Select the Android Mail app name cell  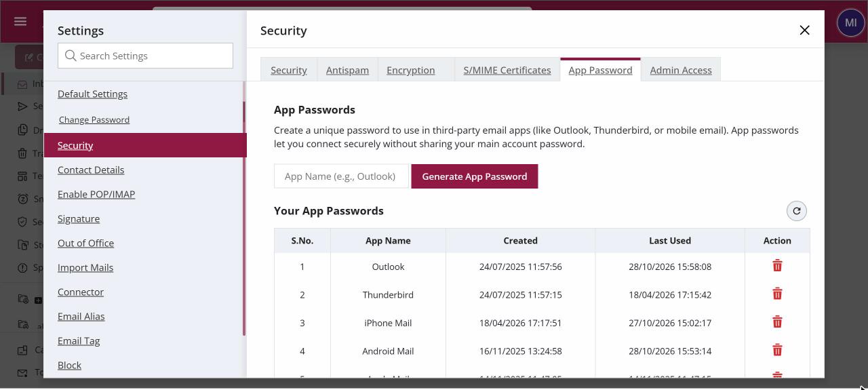pos(388,351)
